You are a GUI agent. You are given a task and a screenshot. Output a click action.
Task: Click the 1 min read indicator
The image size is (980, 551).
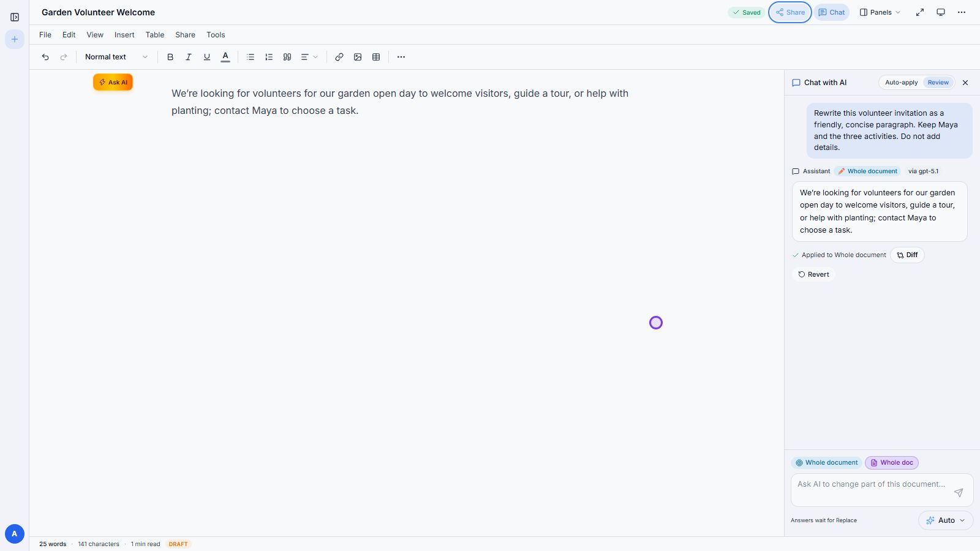pos(145,544)
